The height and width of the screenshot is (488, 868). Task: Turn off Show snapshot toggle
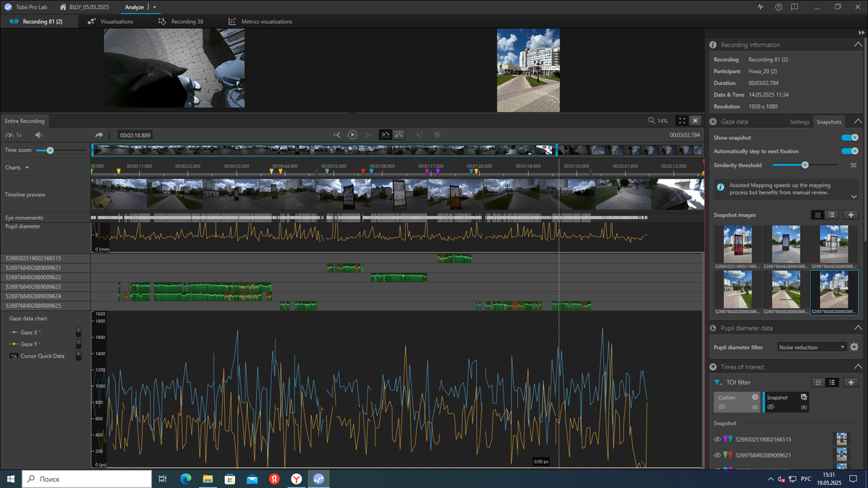point(849,137)
